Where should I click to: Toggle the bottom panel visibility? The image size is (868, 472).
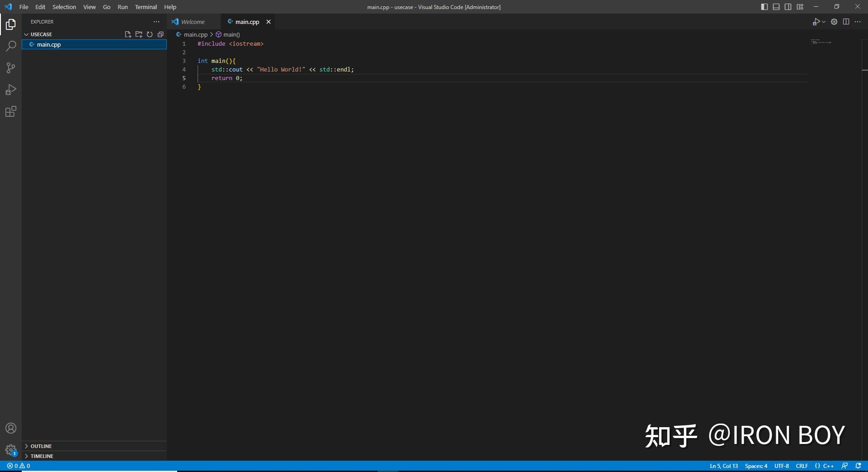(x=776, y=7)
